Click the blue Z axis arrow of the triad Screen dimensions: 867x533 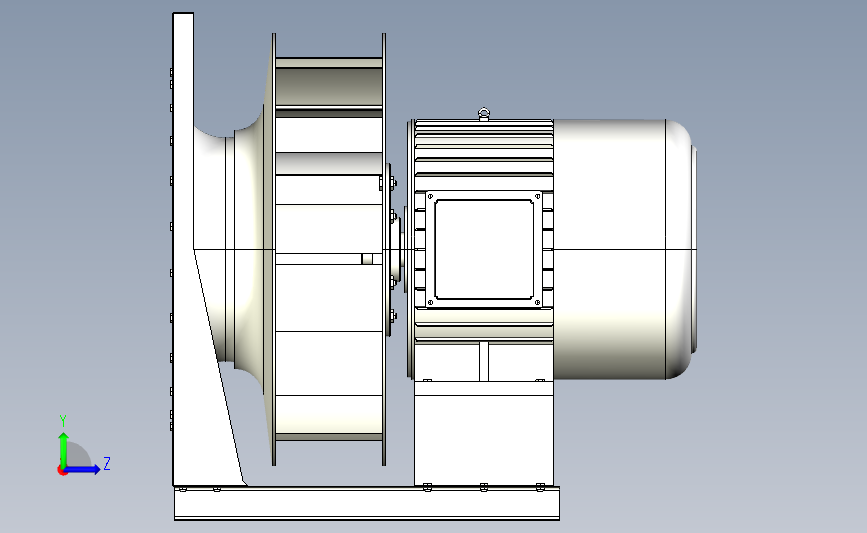click(83, 469)
